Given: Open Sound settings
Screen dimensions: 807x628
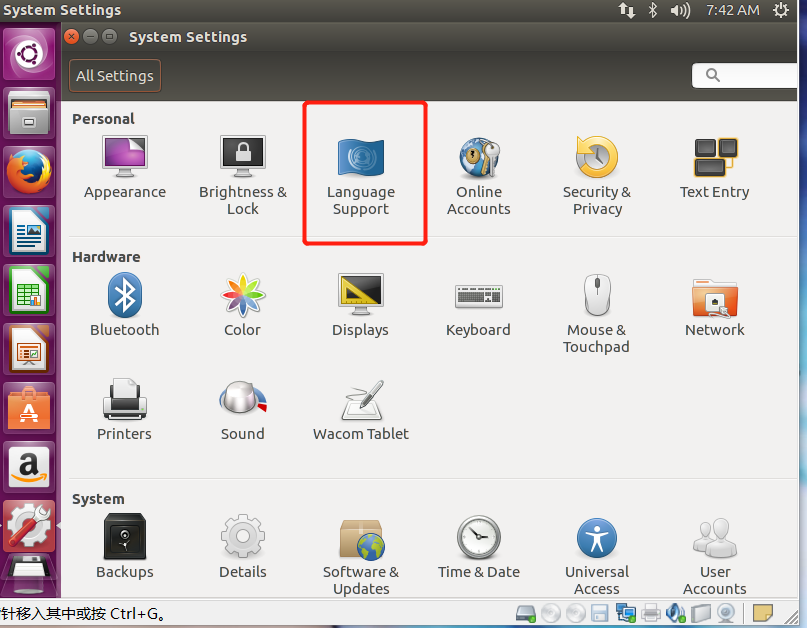Looking at the screenshot, I should pyautogui.click(x=242, y=411).
